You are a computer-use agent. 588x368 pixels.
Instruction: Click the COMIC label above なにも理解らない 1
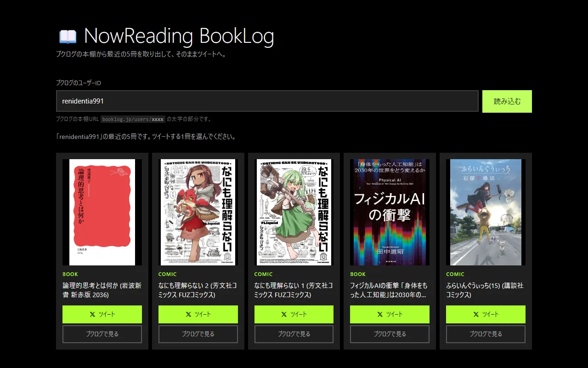pyautogui.click(x=264, y=274)
